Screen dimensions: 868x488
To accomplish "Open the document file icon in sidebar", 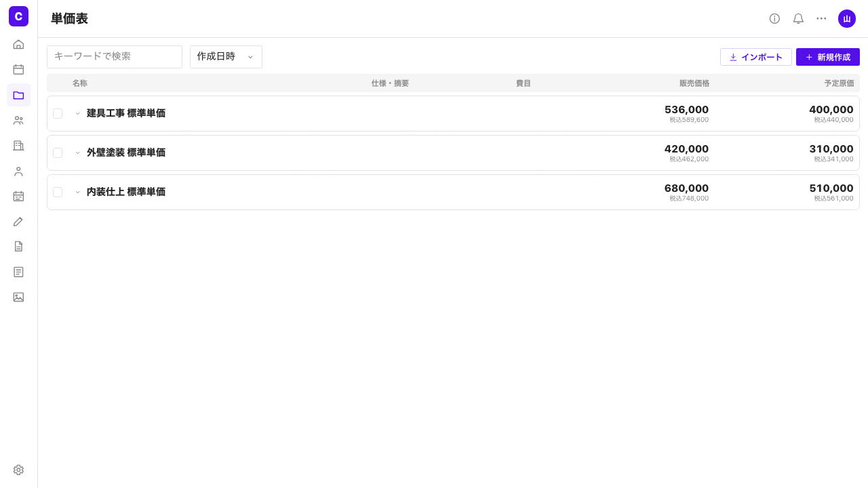I will [18, 246].
